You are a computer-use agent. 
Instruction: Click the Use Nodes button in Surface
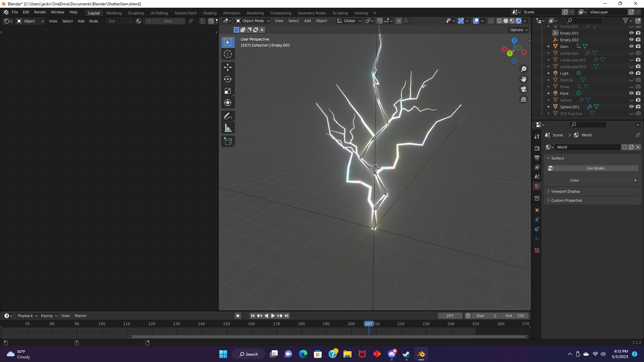[596, 168]
